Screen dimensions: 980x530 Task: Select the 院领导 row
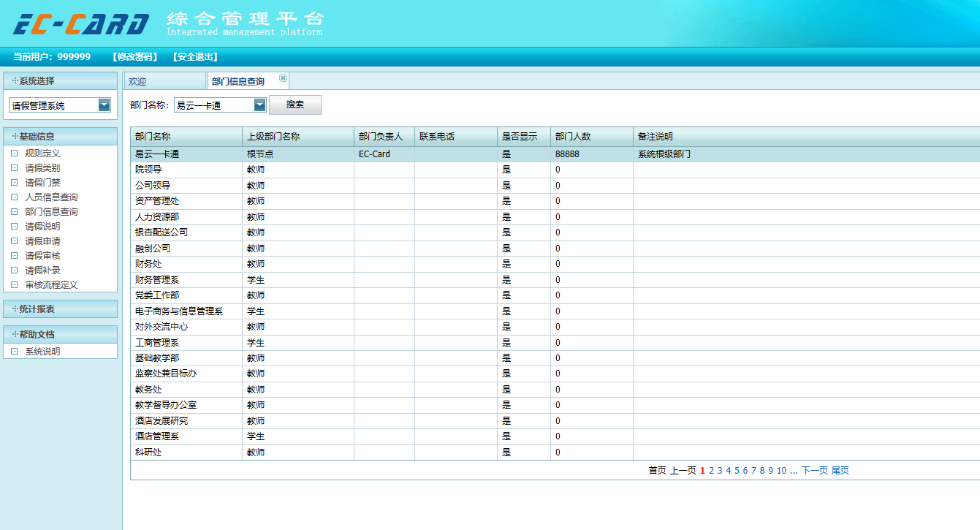pyautogui.click(x=555, y=170)
